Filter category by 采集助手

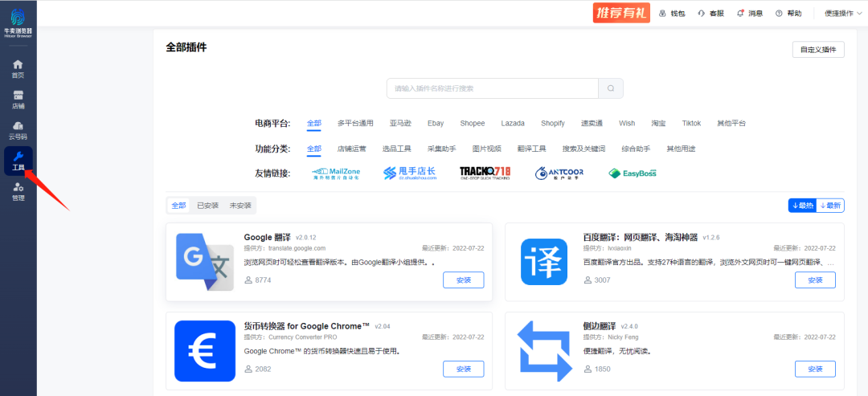click(x=442, y=149)
